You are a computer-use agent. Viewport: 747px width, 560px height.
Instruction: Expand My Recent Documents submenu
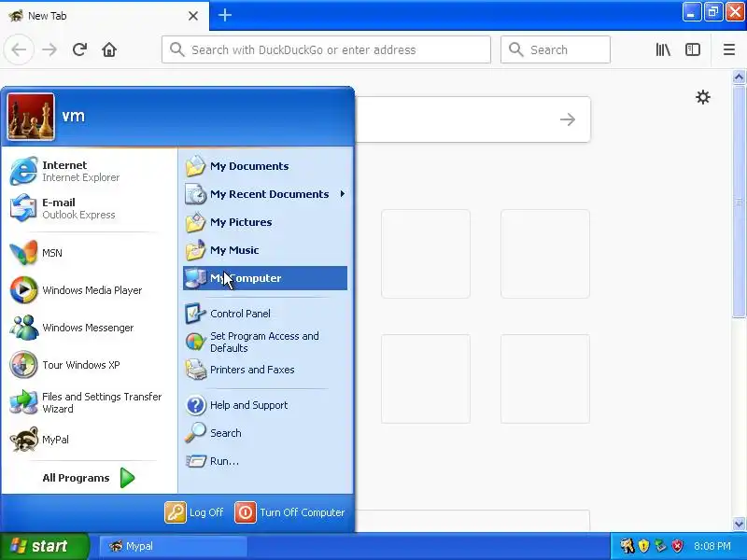tap(265, 194)
